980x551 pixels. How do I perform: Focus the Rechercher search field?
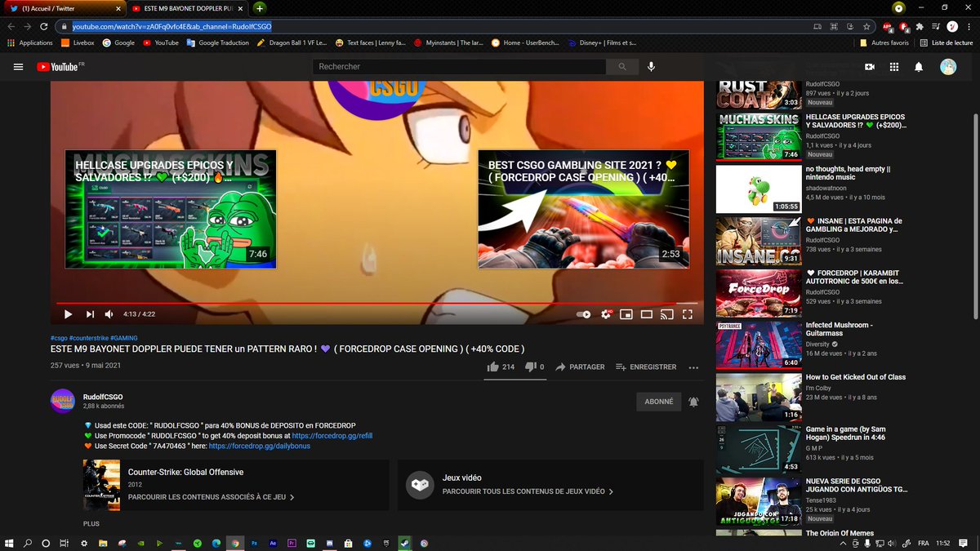[459, 67]
